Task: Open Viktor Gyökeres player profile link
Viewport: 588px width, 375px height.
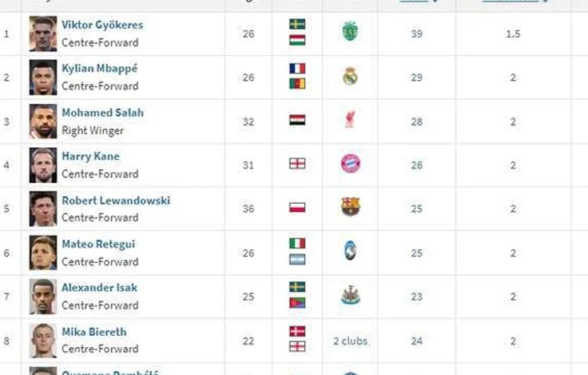Action: point(102,25)
